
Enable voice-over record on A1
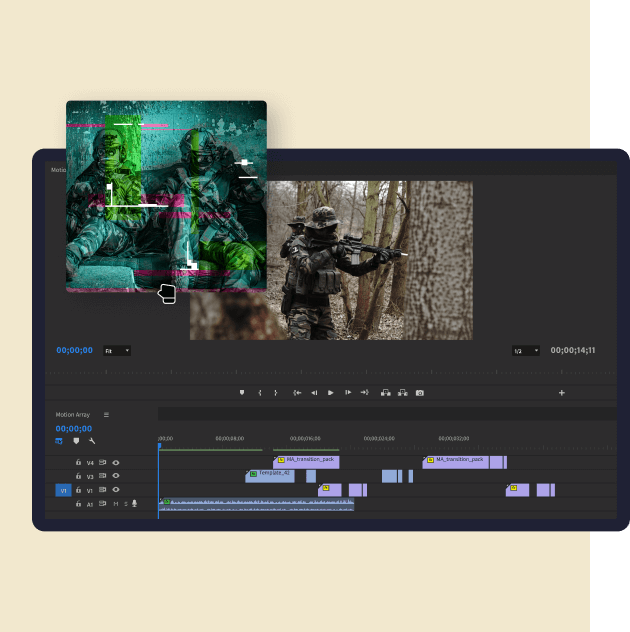[135, 503]
